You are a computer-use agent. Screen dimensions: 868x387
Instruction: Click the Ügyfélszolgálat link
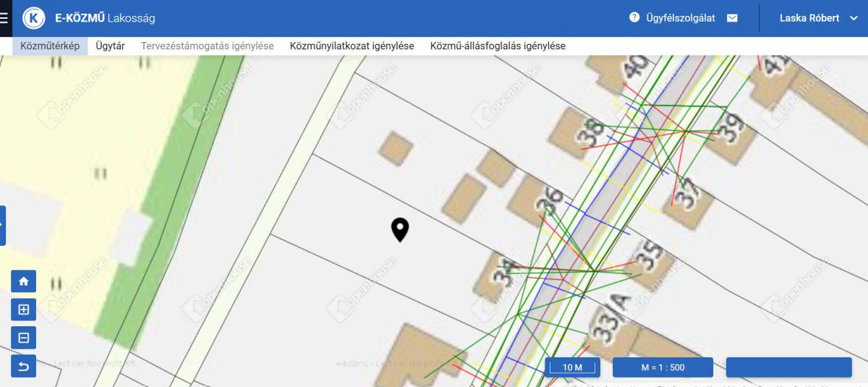(x=681, y=18)
